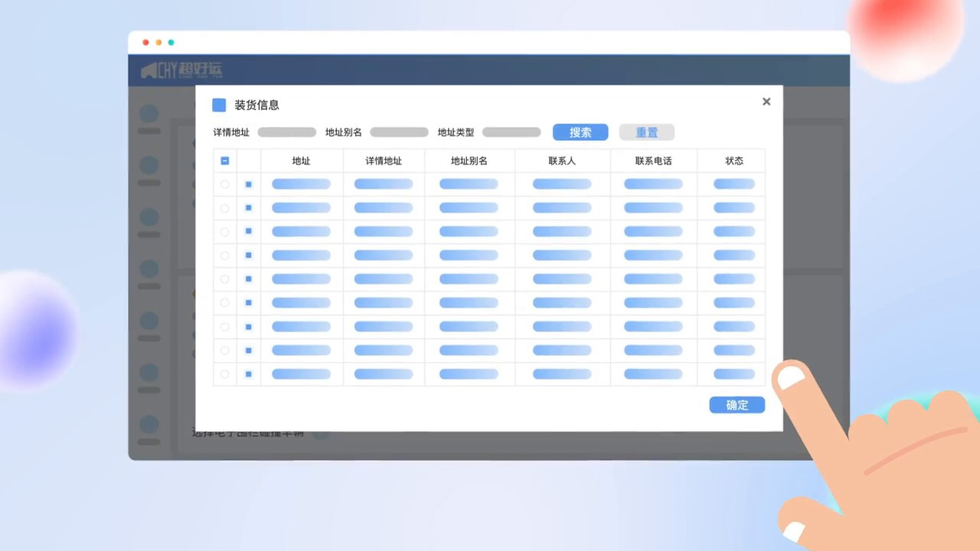The height and width of the screenshot is (551, 980).
Task: Open the 地址类型 selection field
Action: (x=511, y=132)
